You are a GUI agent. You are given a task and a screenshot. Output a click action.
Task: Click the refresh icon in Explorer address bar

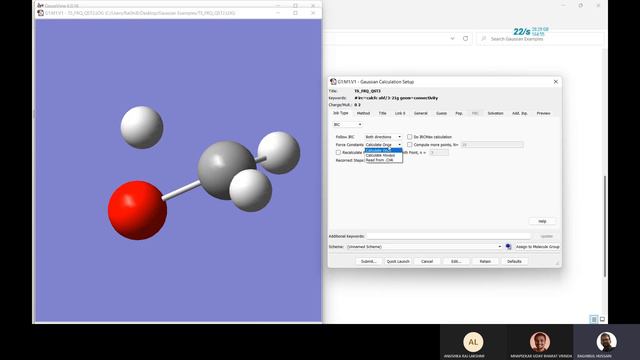465,38
